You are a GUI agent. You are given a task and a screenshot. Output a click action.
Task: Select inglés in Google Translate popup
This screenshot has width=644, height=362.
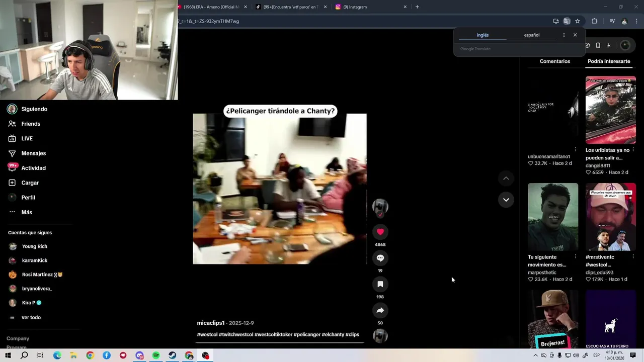pos(482,35)
